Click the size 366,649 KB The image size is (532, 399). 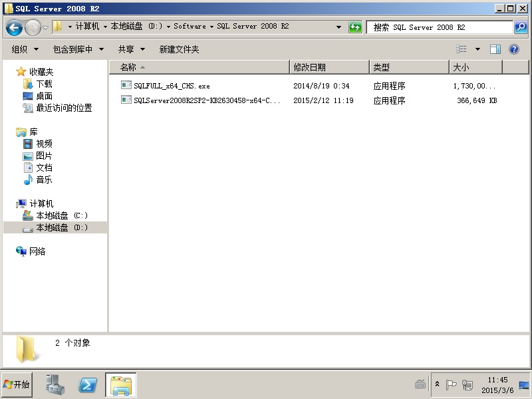tap(477, 100)
